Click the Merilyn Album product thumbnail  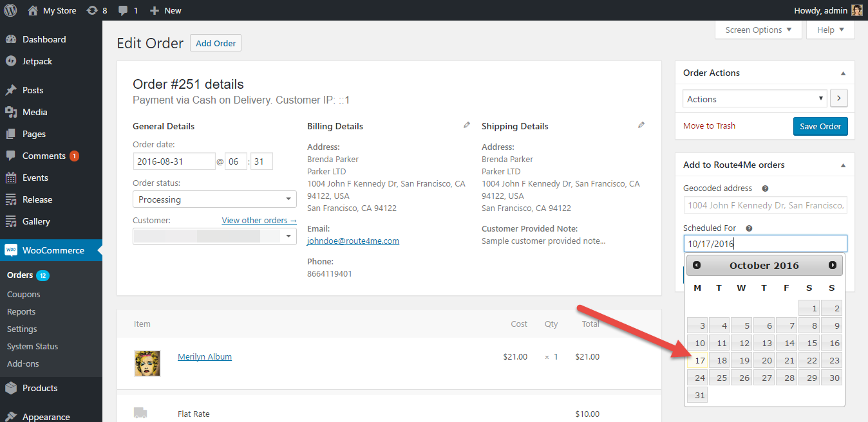pos(147,363)
